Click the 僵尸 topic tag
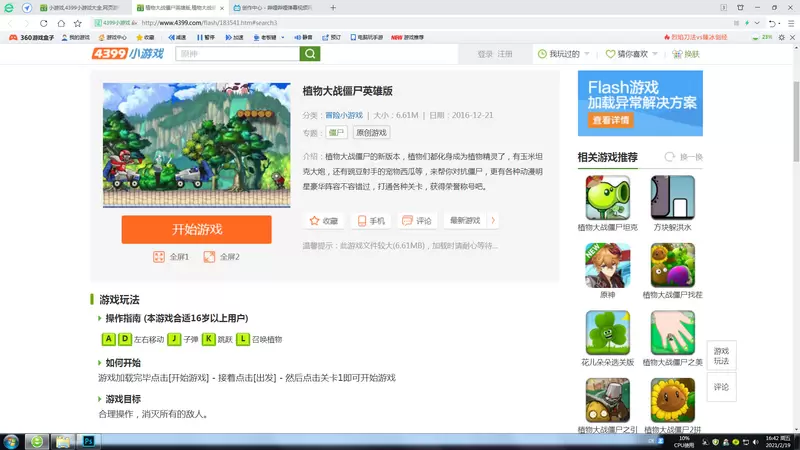The height and width of the screenshot is (450, 800). pyautogui.click(x=336, y=133)
